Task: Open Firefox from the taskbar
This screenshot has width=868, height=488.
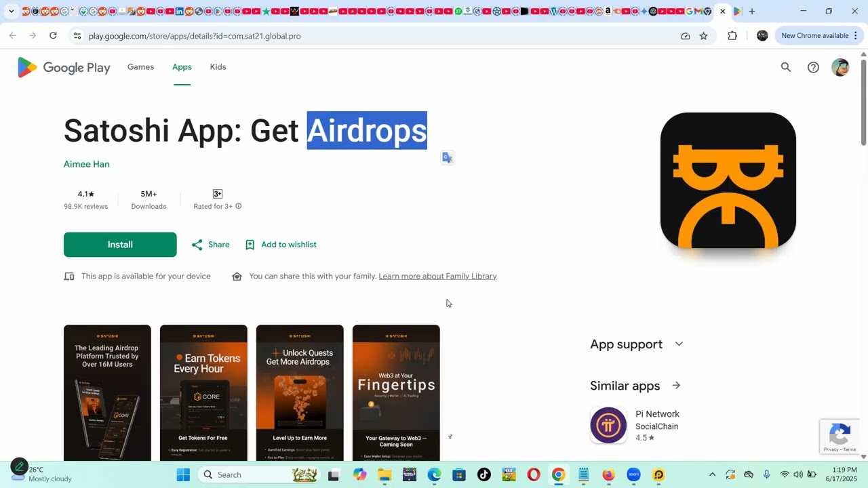Action: (x=608, y=474)
